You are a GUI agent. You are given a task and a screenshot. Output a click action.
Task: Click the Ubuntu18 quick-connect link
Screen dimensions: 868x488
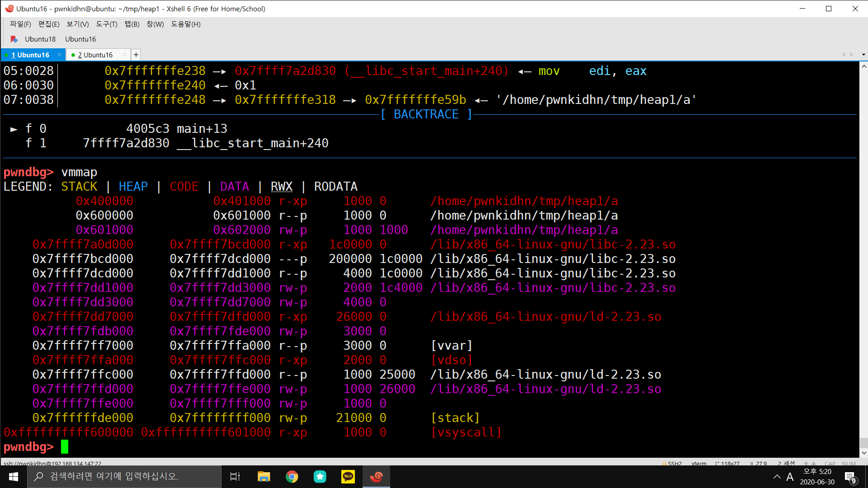(40, 39)
